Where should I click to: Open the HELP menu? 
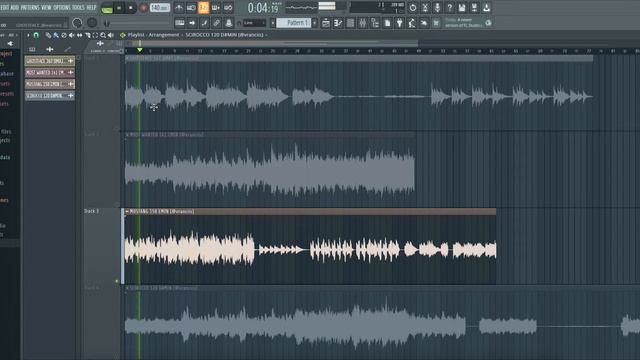click(x=91, y=7)
